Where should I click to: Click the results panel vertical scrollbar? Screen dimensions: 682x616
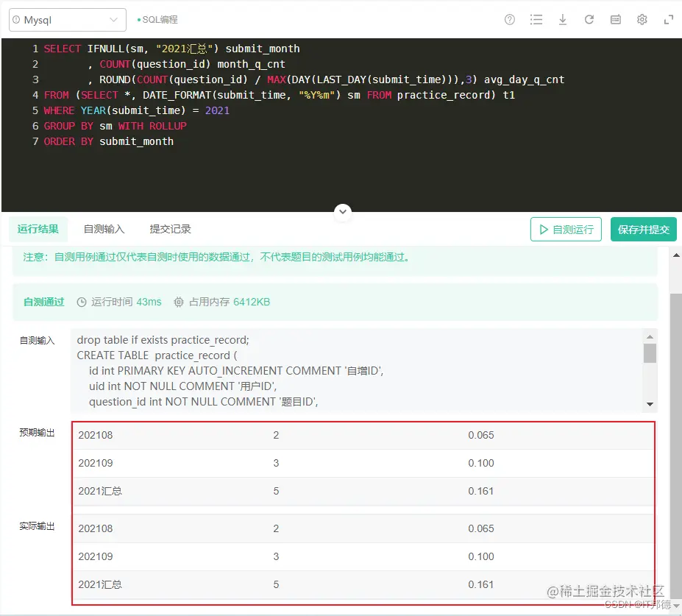coord(676,446)
